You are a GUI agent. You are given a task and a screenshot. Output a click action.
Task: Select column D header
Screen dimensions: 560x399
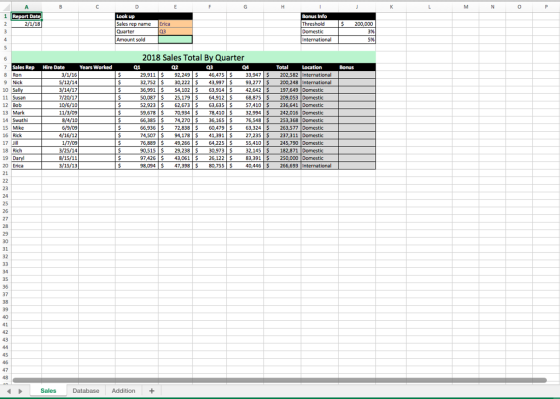(x=137, y=7)
